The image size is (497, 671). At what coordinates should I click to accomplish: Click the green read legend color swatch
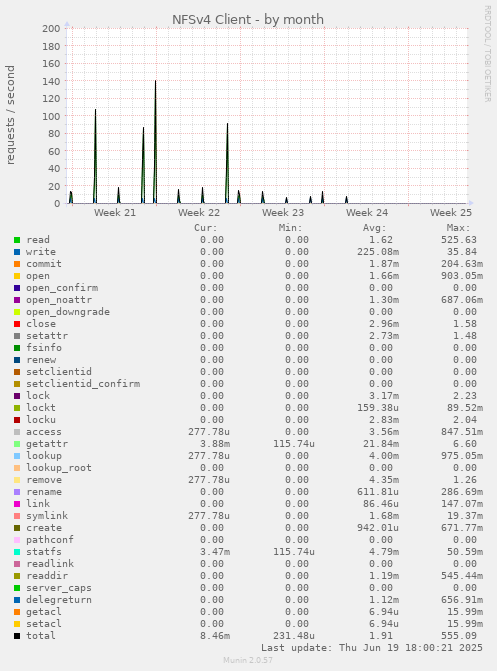click(x=17, y=240)
